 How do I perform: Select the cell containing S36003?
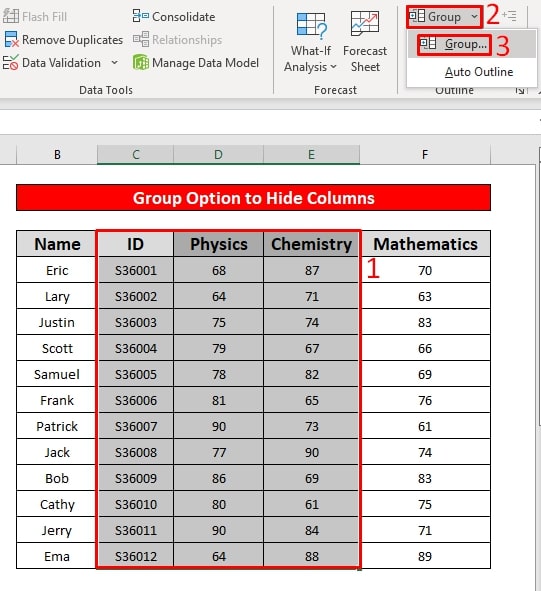tap(135, 322)
